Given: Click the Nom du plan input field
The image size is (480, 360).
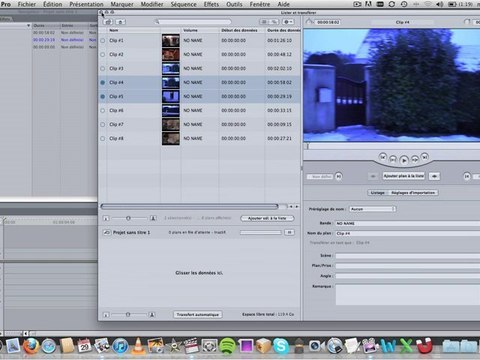Looking at the screenshot, I should click(407, 233).
